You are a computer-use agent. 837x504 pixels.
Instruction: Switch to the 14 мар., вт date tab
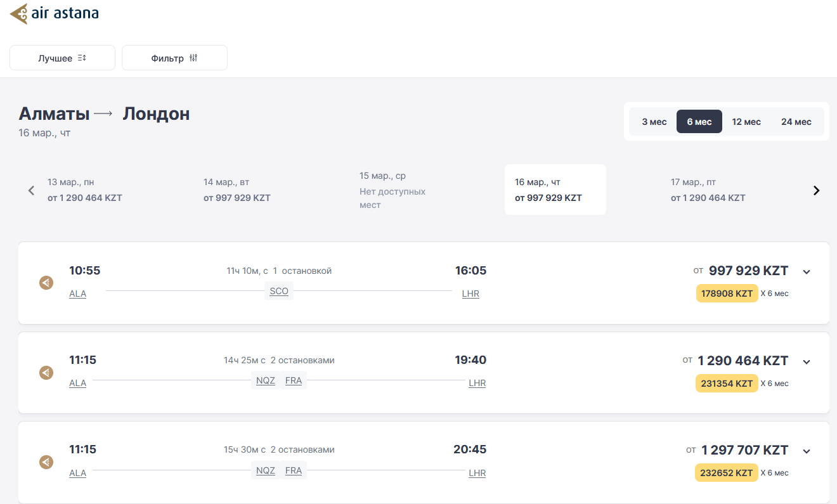(237, 190)
